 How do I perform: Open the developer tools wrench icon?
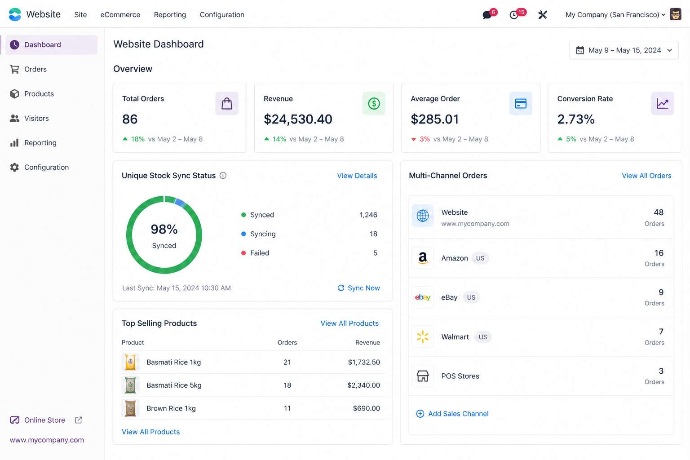pos(543,15)
